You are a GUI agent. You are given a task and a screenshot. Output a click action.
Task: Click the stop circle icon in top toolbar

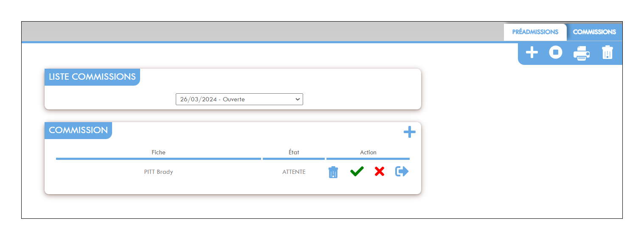pos(556,53)
